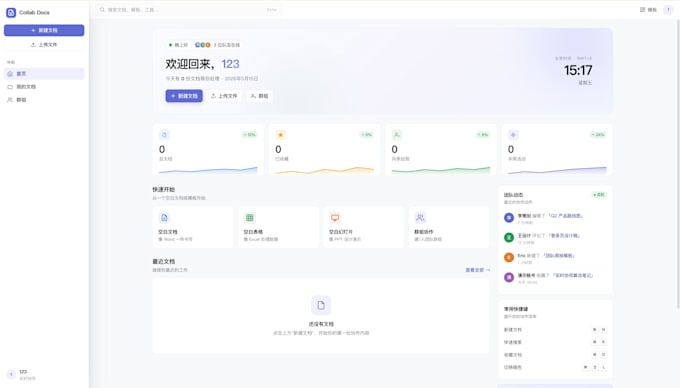The image size is (680, 388).
Task: Click the people icon in sidebar
Action: pos(10,100)
